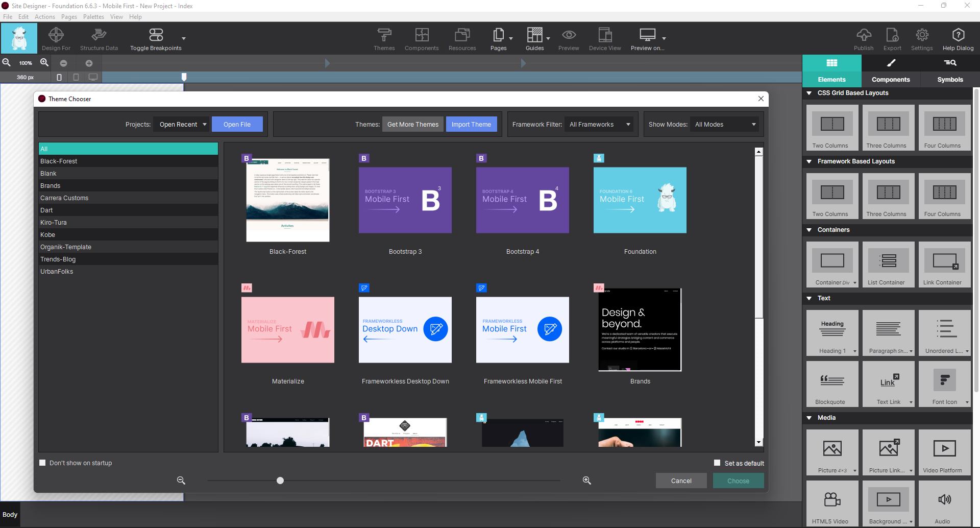980x528 pixels.
Task: Collapse the Text section
Action: click(809, 298)
